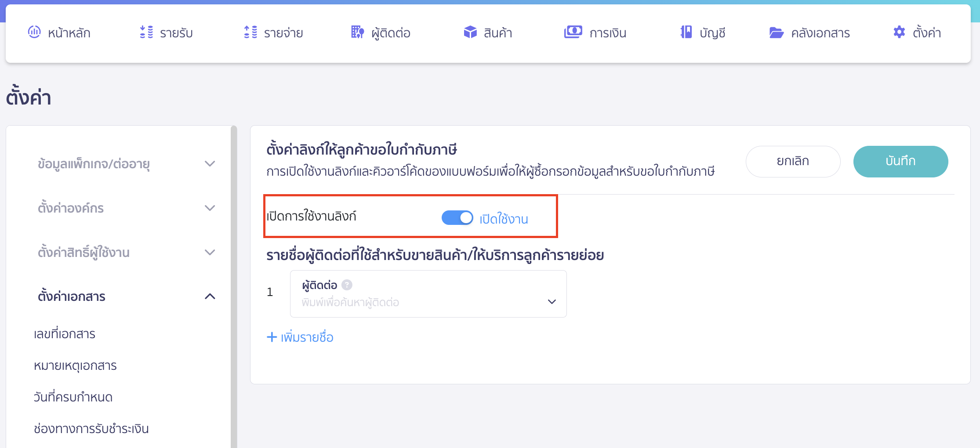Click the ยกเลิก cancel button

coord(792,161)
